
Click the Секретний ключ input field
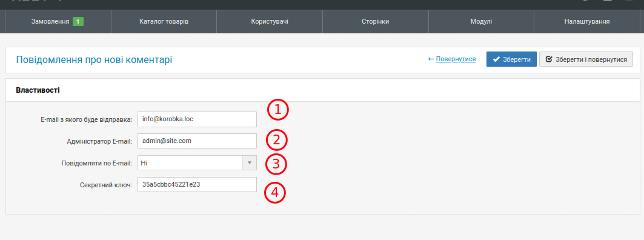(197, 184)
